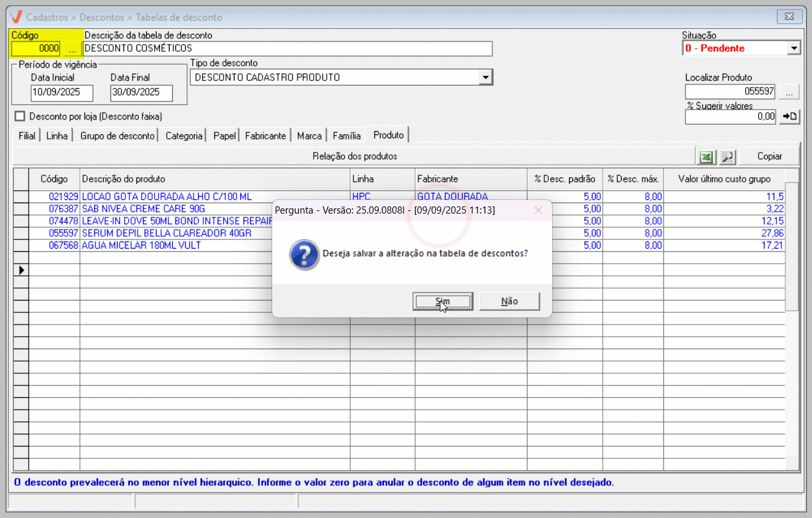Click the Descrição da tabela de desconto field
The image size is (812, 518).
pyautogui.click(x=288, y=49)
